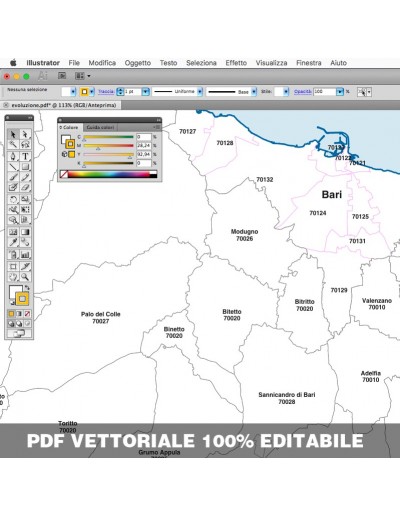The height and width of the screenshot is (517, 400).
Task: Select the Blend tool
Action: point(25,242)
